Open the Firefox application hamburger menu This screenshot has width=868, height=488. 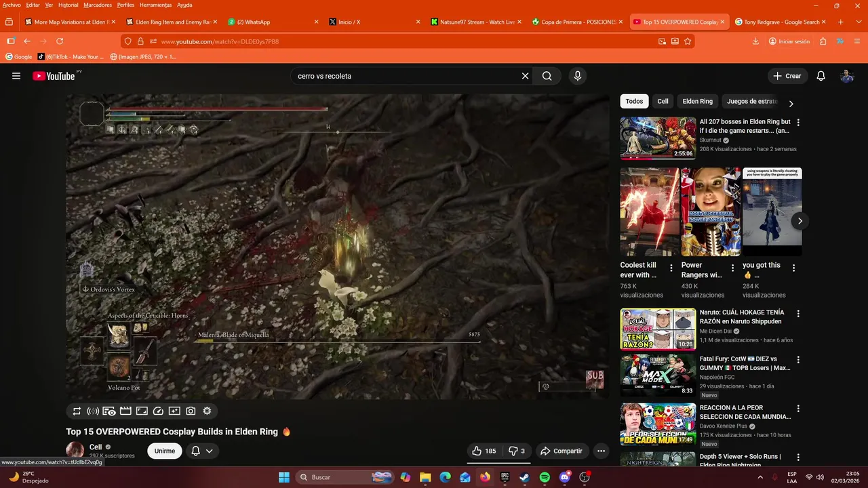[x=857, y=41]
